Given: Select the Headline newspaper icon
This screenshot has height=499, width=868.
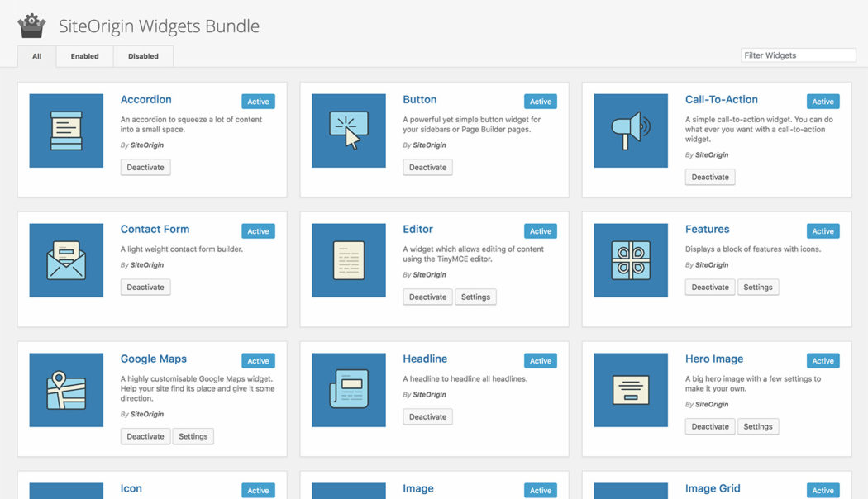Looking at the screenshot, I should click(348, 389).
